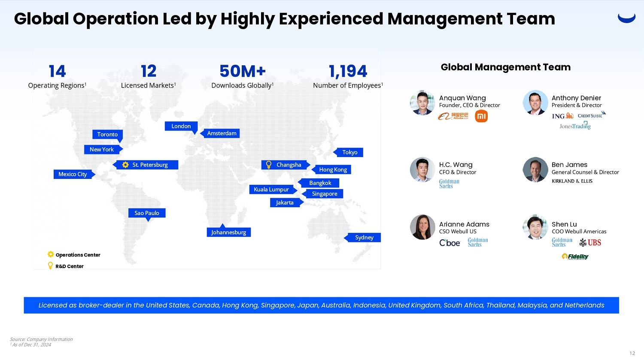Click the Goldman Sachs logo under H.C. Wang
Image resolution: width=644 pixels, height=362 pixels.
[x=449, y=184]
